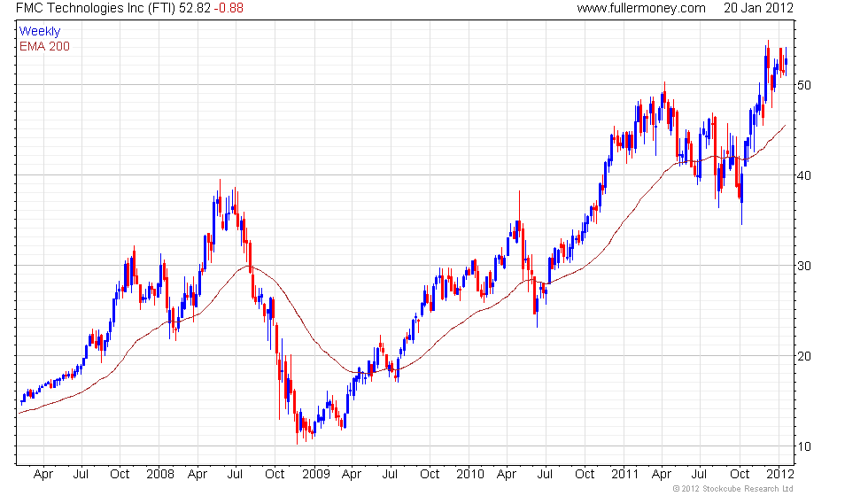Open the www.fullermoney.com link text

(641, 8)
